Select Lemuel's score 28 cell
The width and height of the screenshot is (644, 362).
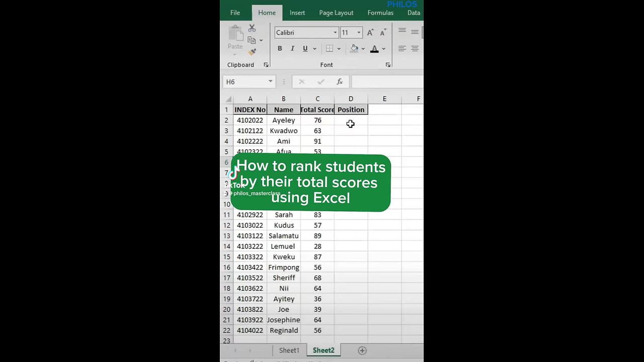click(317, 246)
